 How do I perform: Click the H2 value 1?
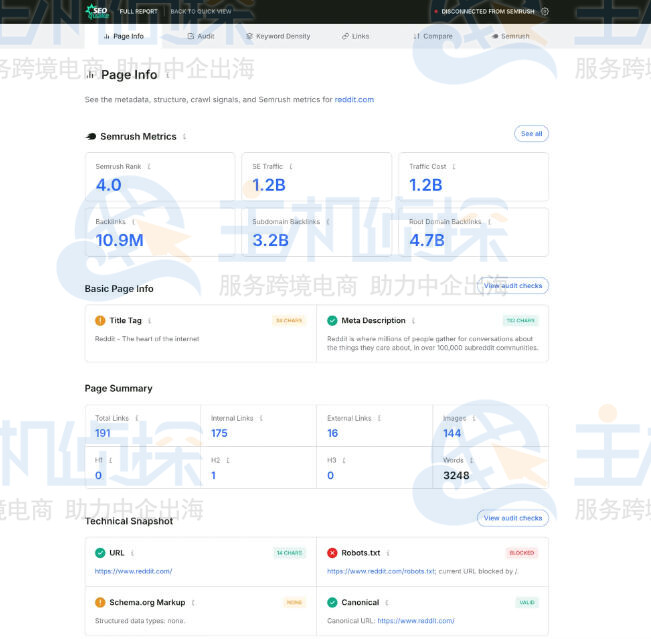[x=213, y=475]
